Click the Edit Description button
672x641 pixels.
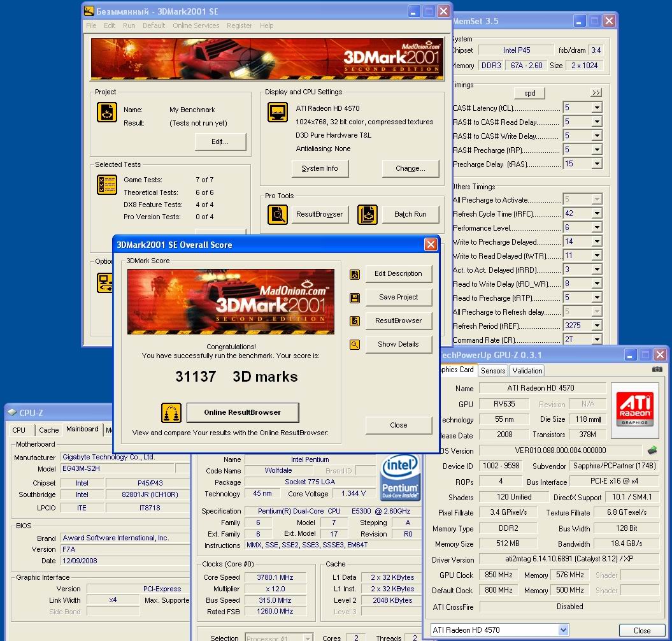[x=398, y=273]
